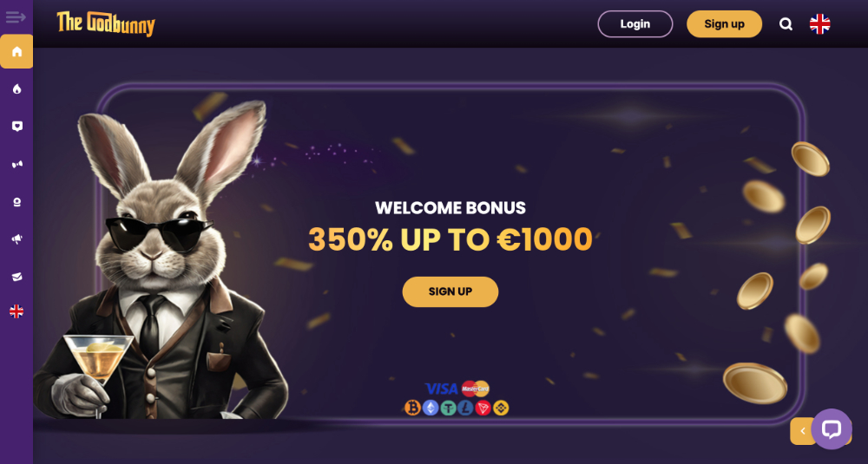Click the banner SIGN UP button

[450, 291]
